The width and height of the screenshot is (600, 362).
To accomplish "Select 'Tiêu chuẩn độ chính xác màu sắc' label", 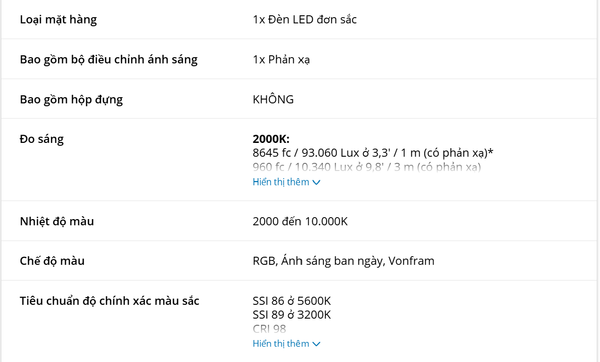I will pyautogui.click(x=109, y=301).
